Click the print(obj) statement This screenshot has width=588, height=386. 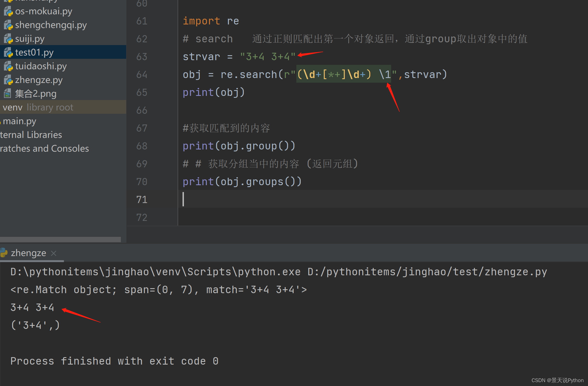pos(214,92)
